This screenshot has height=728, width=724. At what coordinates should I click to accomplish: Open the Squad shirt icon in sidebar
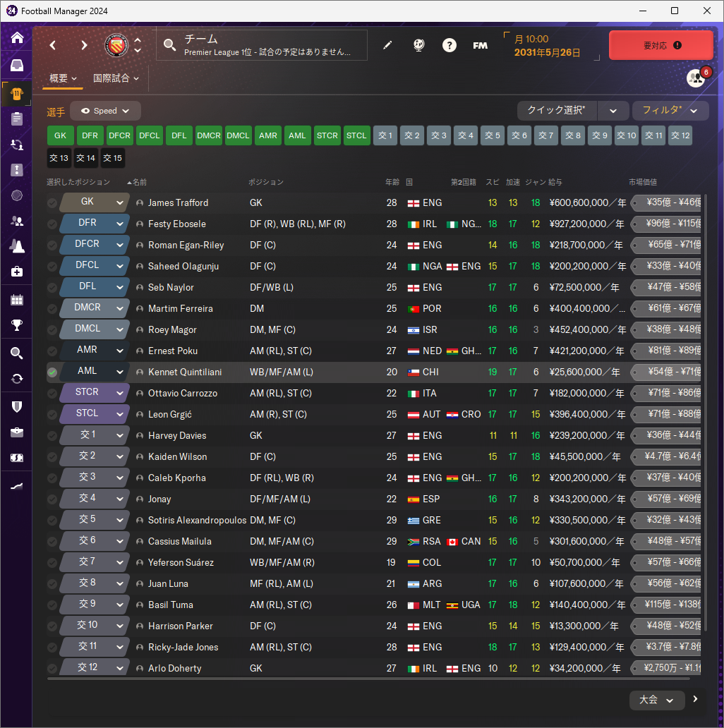coord(17,95)
